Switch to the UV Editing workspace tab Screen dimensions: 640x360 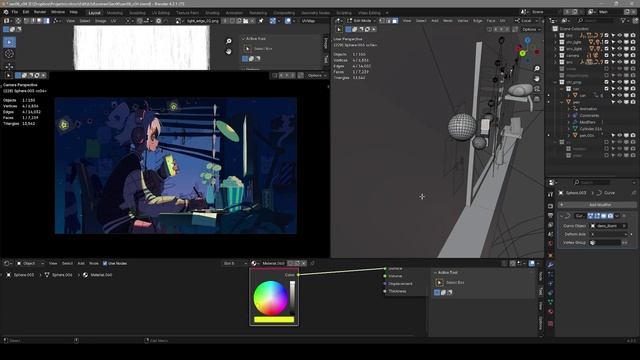pos(160,13)
